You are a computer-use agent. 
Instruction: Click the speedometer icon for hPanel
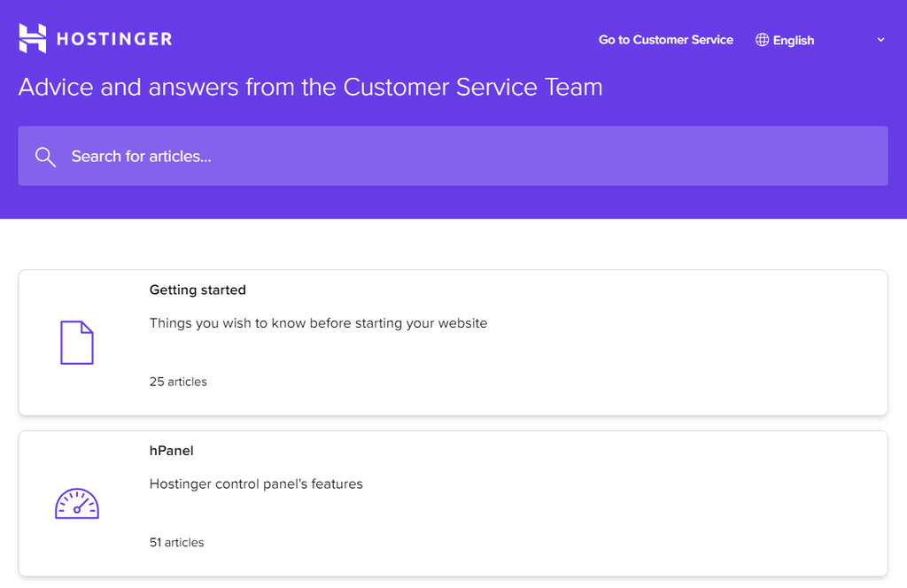[77, 504]
